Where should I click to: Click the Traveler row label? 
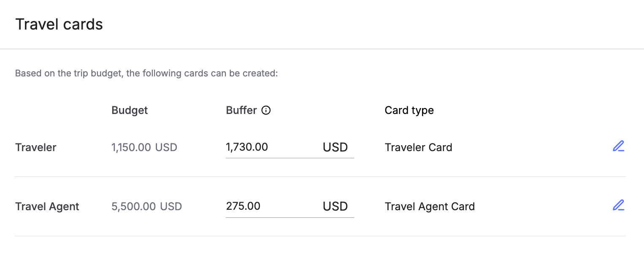(36, 147)
